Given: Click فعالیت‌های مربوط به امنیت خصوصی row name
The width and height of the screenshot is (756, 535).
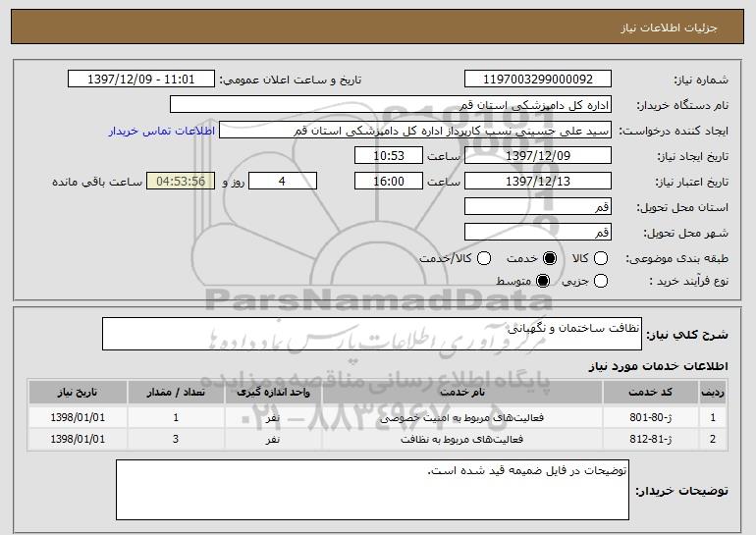Looking at the screenshot, I should pyautogui.click(x=461, y=417).
